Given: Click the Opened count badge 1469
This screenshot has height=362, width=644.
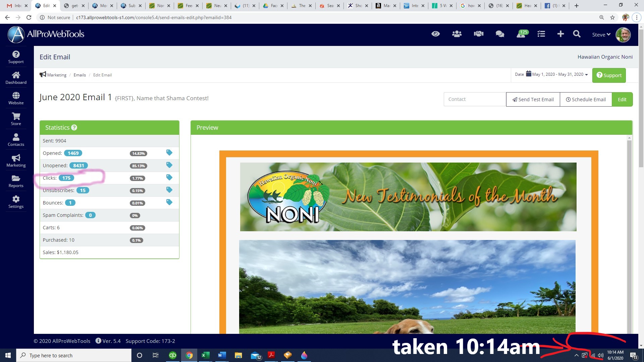Looking at the screenshot, I should click(73, 153).
